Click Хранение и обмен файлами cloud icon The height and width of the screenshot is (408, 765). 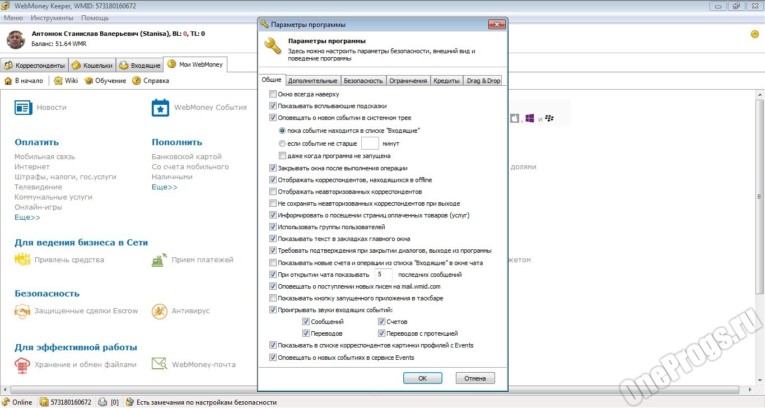22,365
